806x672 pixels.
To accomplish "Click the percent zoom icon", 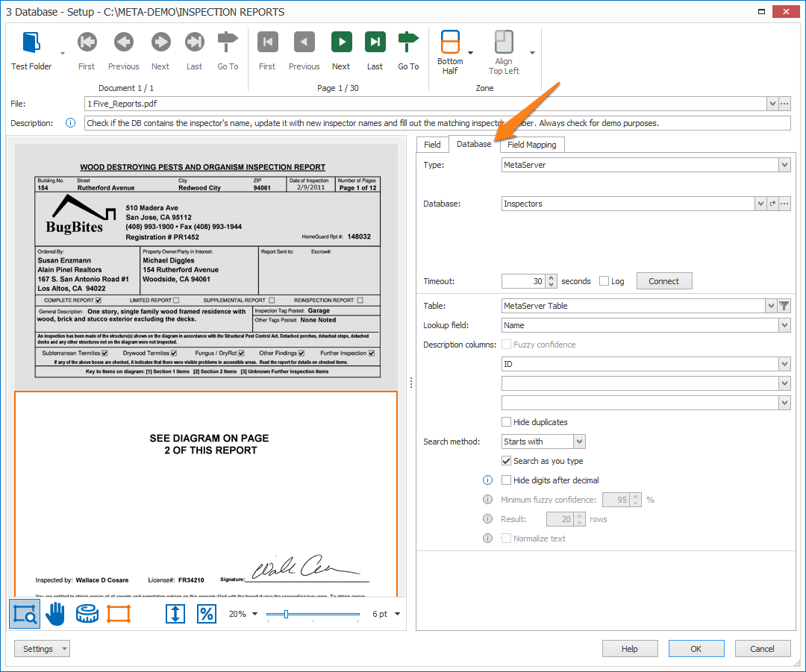I will pyautogui.click(x=207, y=614).
